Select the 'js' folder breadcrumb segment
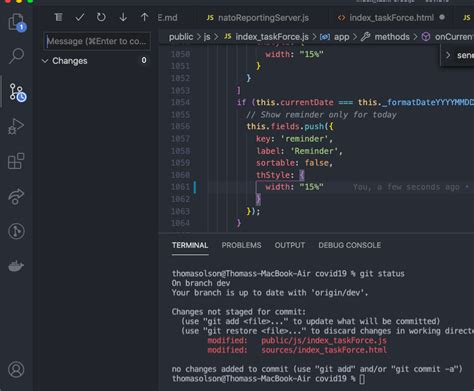 (207, 37)
